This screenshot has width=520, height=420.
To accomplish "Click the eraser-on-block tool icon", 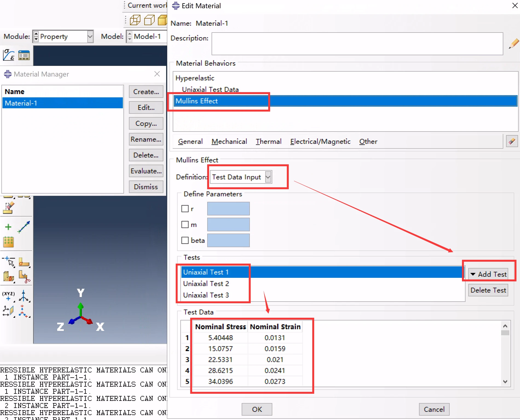I will point(8,208).
